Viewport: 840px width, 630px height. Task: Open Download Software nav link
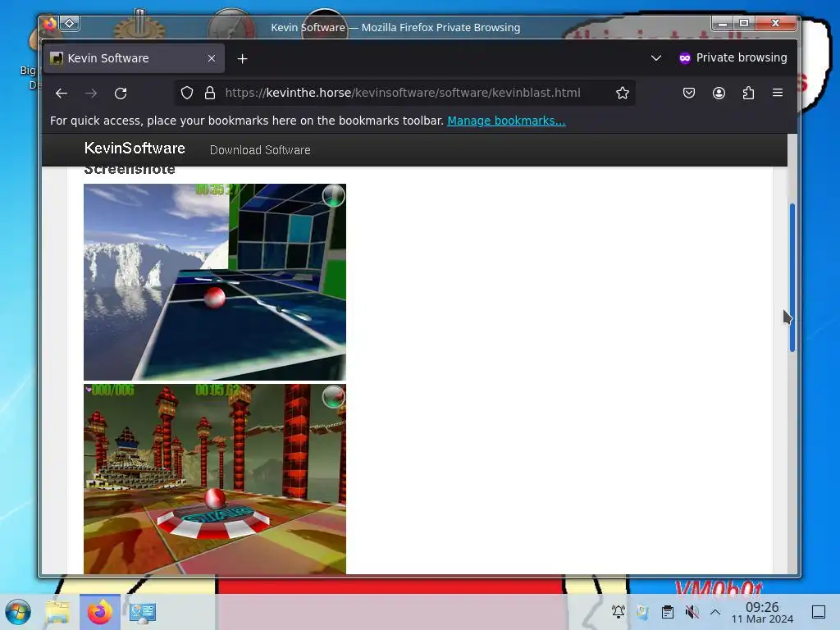pyautogui.click(x=260, y=150)
